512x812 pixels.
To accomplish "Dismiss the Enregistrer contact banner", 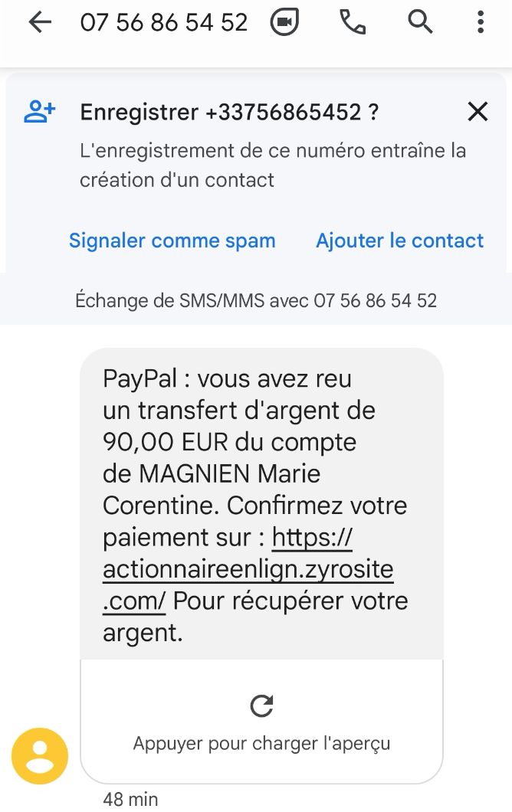I will pyautogui.click(x=478, y=111).
